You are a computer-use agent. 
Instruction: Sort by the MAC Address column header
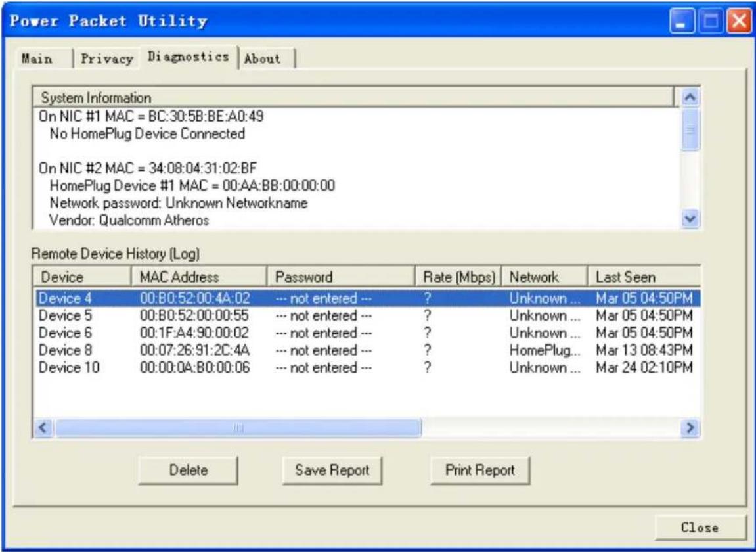click(198, 277)
